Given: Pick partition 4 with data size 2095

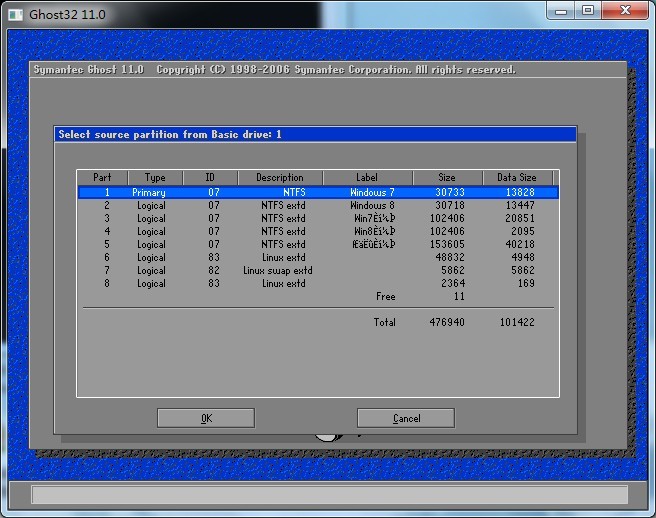Looking at the screenshot, I should pos(318,231).
